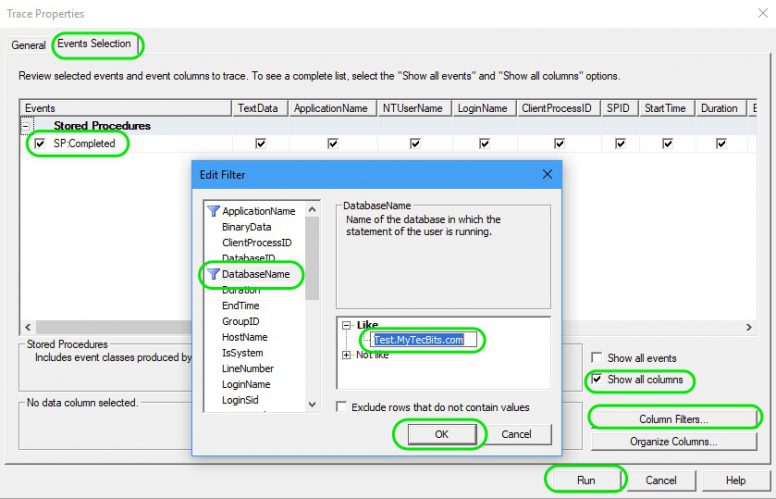Select LoginSid in filter list

(240, 400)
